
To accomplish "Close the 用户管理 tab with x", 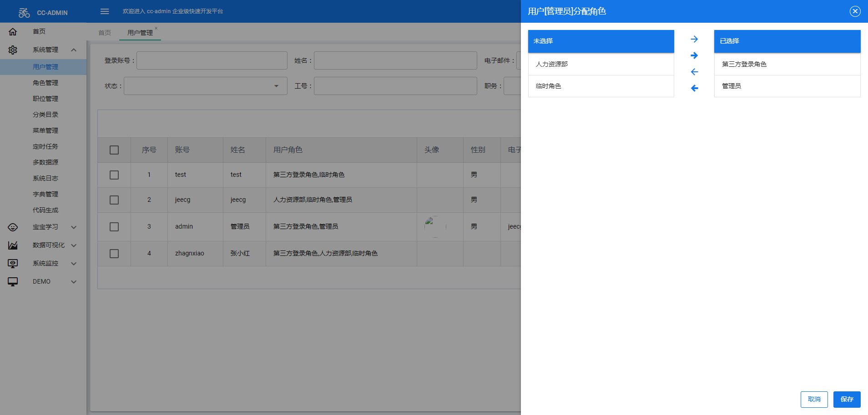I will tap(156, 28).
